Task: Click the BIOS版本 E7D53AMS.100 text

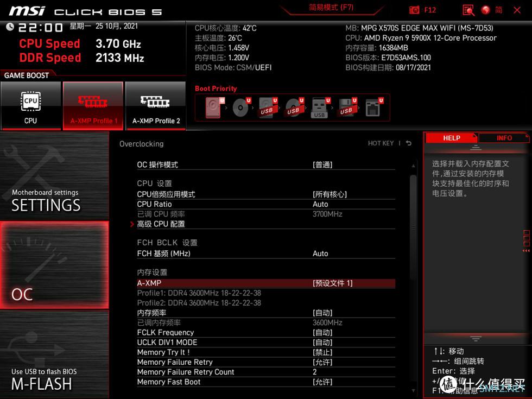Action: [388, 58]
